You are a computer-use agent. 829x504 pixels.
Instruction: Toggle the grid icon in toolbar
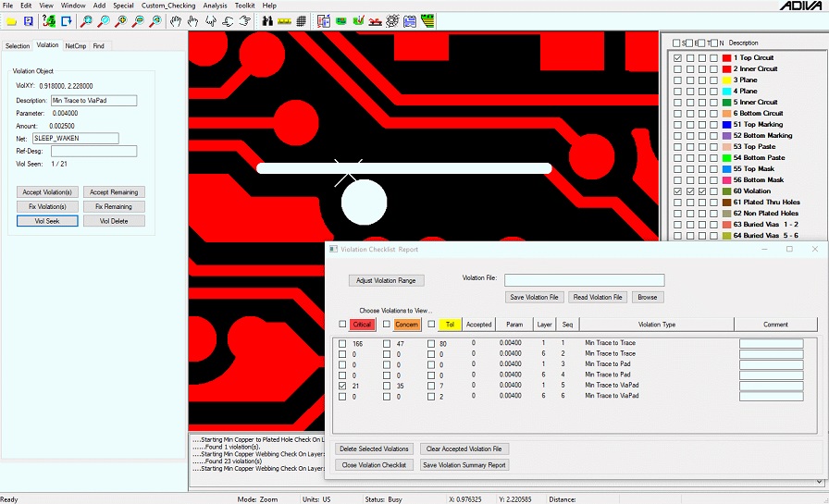tap(302, 21)
